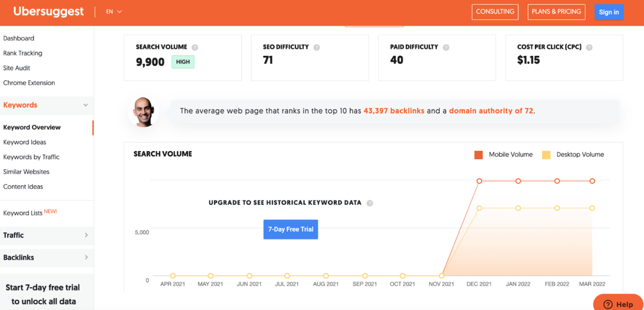Image resolution: width=644 pixels, height=310 pixels.
Task: Open Keyword Ideas in the sidebar
Action: click(x=25, y=142)
